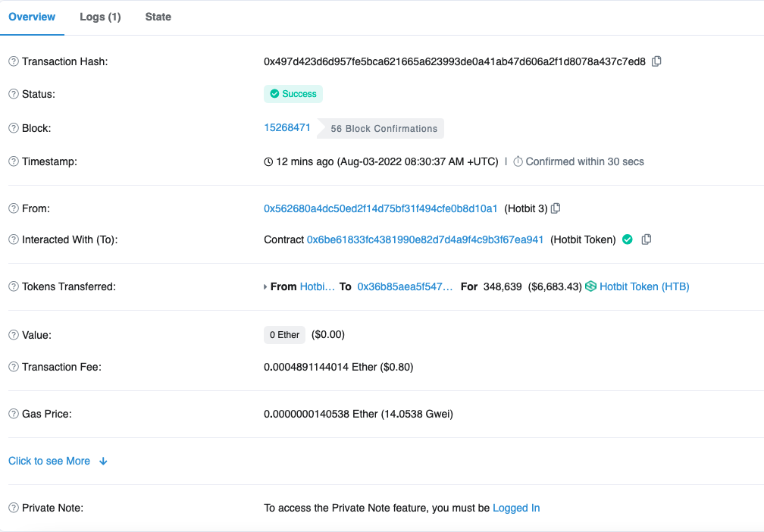Click the verified contract checkmark badge
The width and height of the screenshot is (764, 532).
point(627,239)
